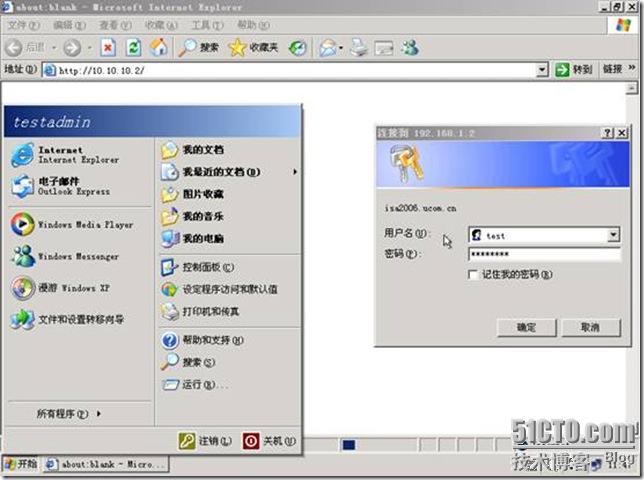Click the username field containing test
Viewport: 644px width, 480px height.
(538, 235)
